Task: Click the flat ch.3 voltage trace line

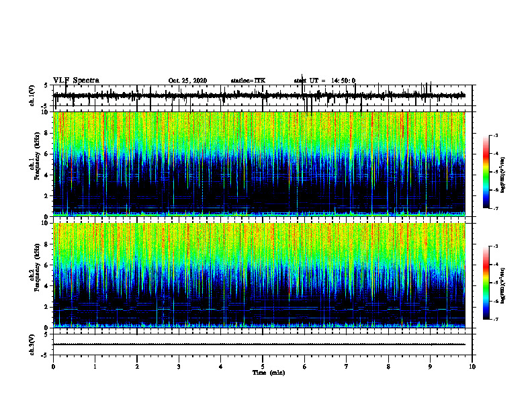Action: 259,345
